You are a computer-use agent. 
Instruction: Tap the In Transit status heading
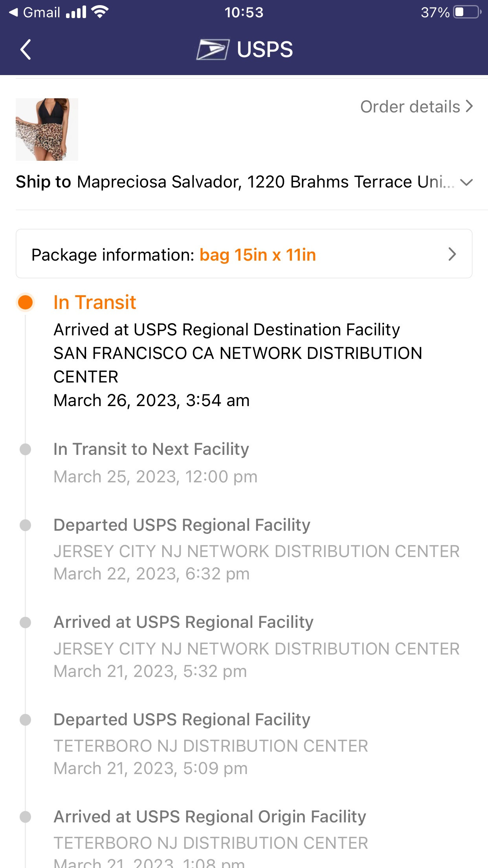(95, 302)
